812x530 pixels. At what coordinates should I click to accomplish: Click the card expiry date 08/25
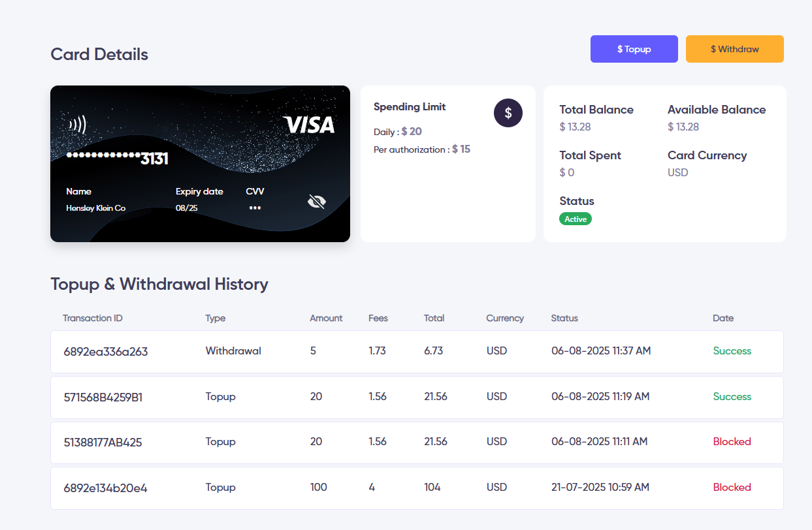[x=186, y=208]
